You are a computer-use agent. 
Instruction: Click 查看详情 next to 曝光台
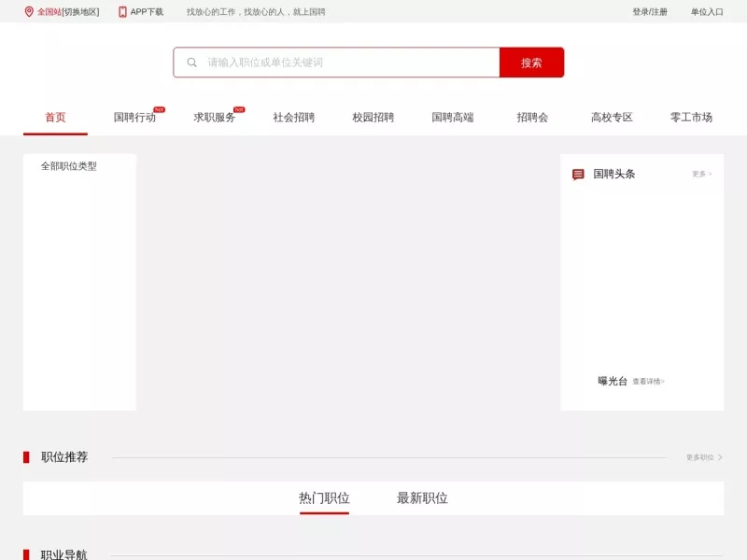click(648, 382)
